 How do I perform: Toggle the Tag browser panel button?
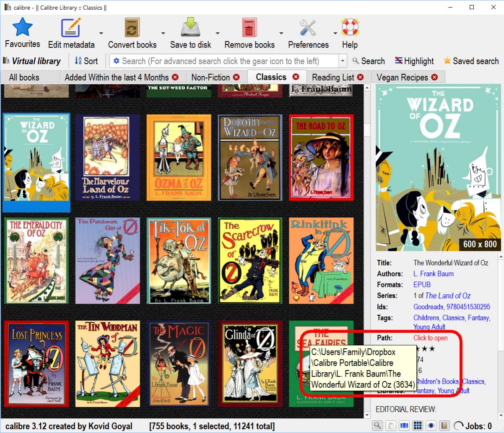click(391, 426)
